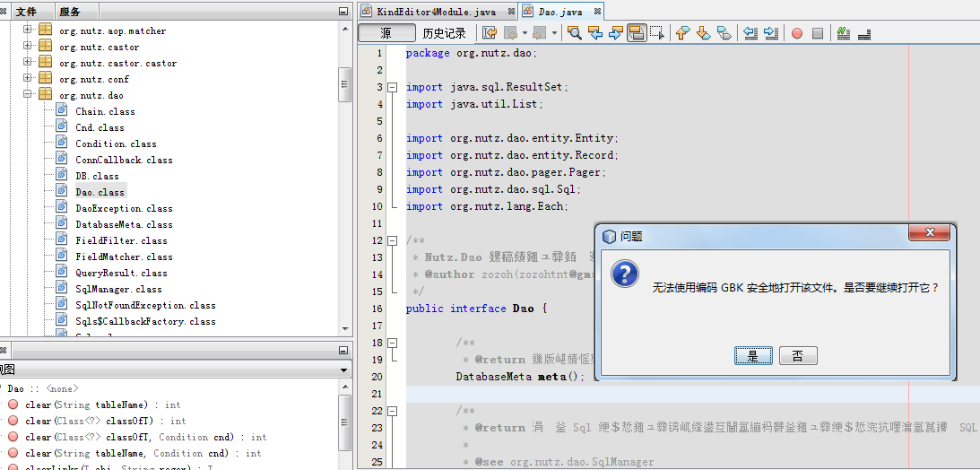Click the Uncomment lines icon
Screen dimensions: 980x470
pos(864,33)
